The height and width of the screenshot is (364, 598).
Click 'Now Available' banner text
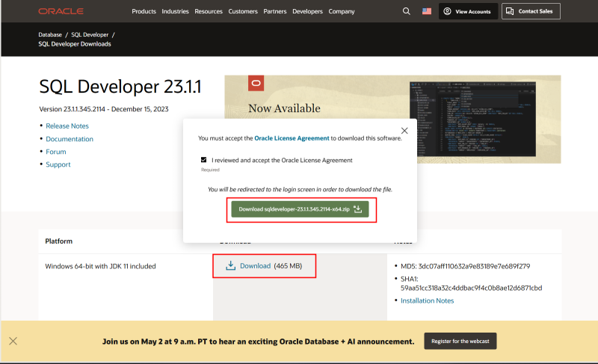(x=284, y=108)
